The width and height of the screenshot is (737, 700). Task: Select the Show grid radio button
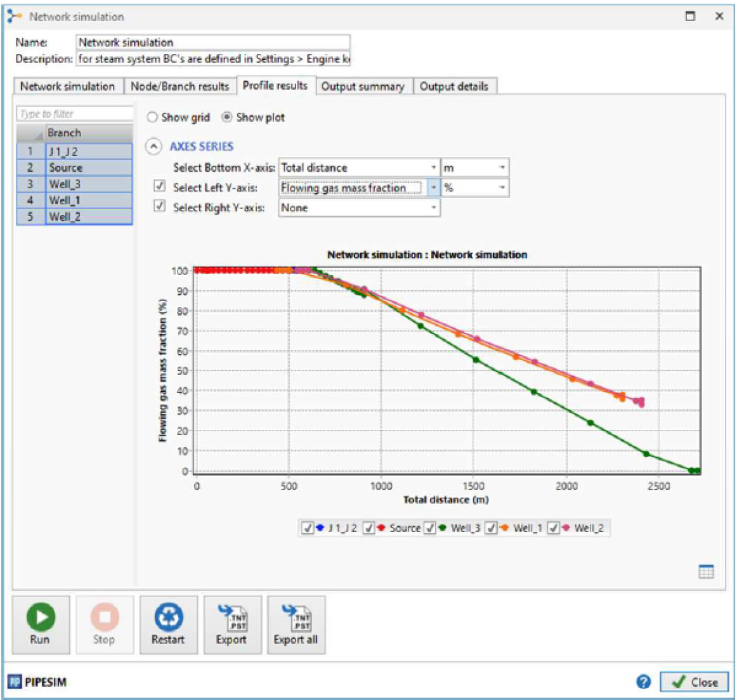[152, 117]
